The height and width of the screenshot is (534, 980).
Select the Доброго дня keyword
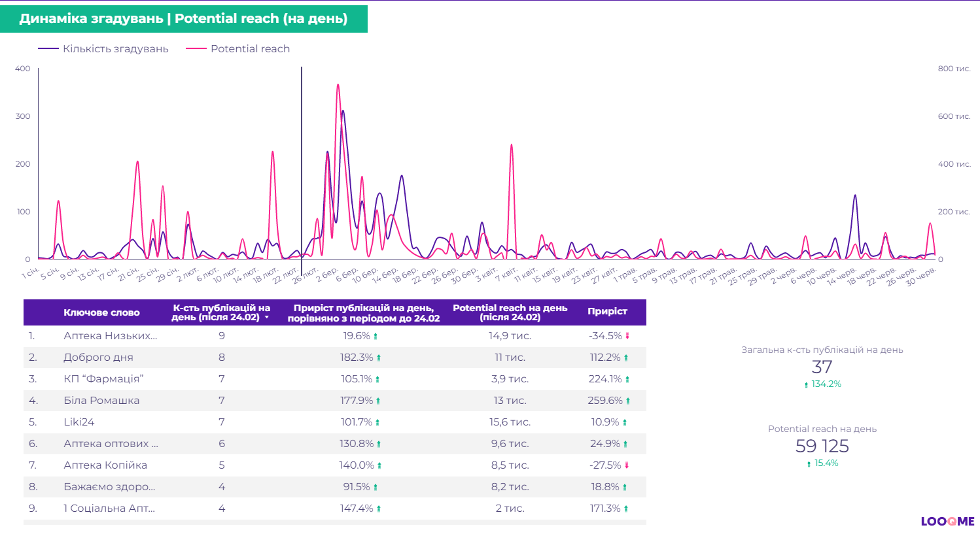(x=98, y=358)
